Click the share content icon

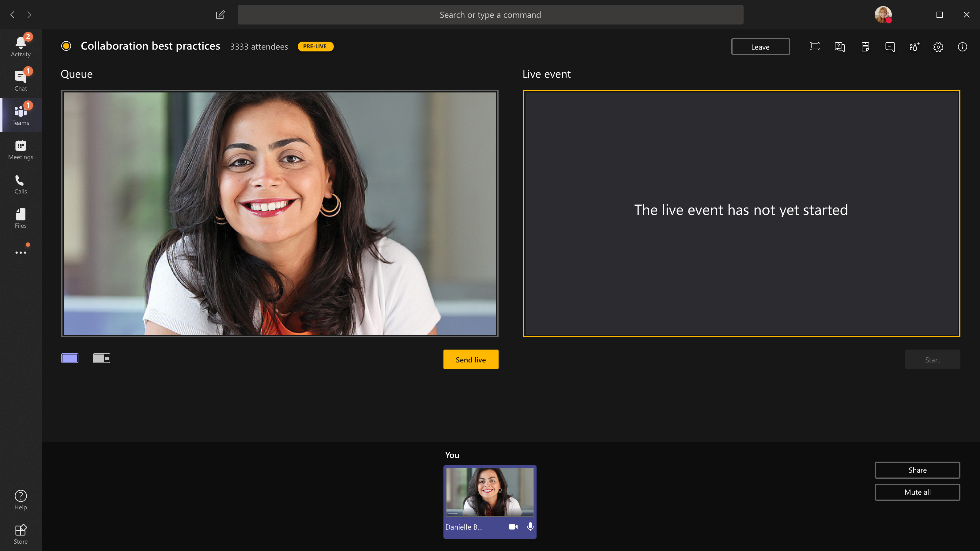tap(814, 47)
